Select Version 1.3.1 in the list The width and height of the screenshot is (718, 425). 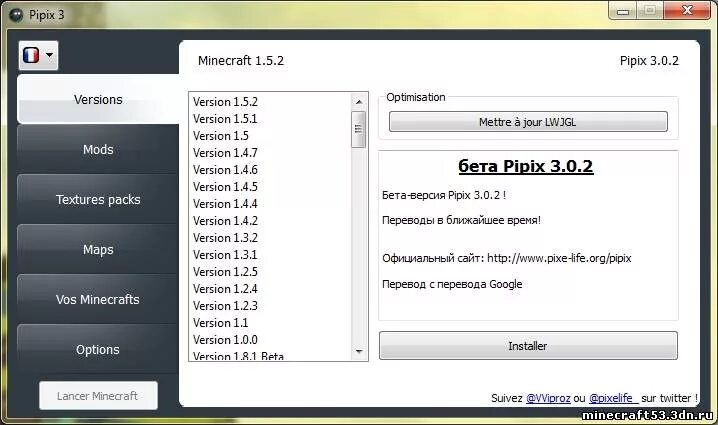pyautogui.click(x=270, y=255)
